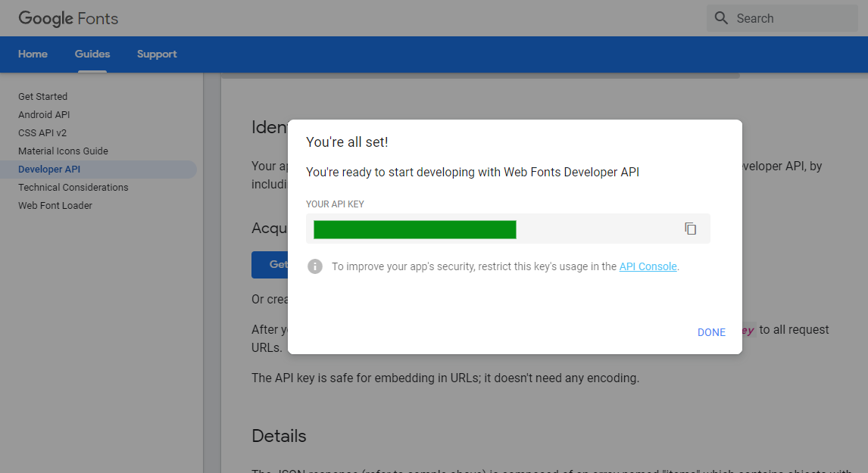868x473 pixels.
Task: Open the Support tab
Action: click(158, 54)
